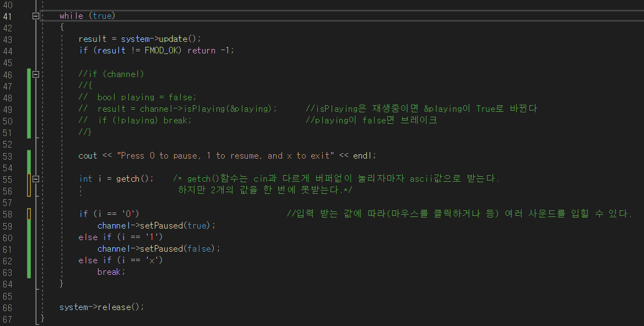644x326 pixels.
Task: Click the yellow change marker beside line 58
Action: tap(29, 214)
